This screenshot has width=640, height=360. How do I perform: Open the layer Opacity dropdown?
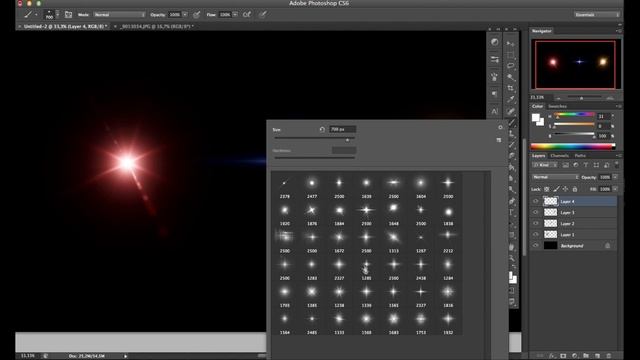(x=615, y=177)
